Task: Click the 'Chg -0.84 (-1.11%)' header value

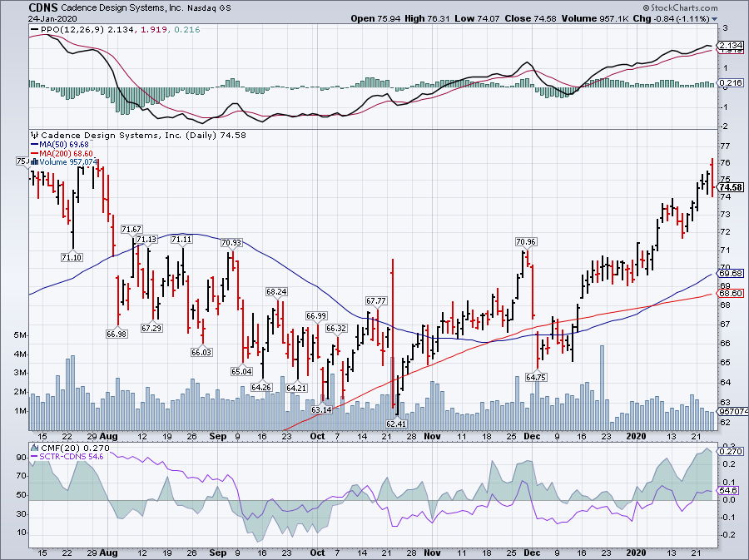Action: 672,18
